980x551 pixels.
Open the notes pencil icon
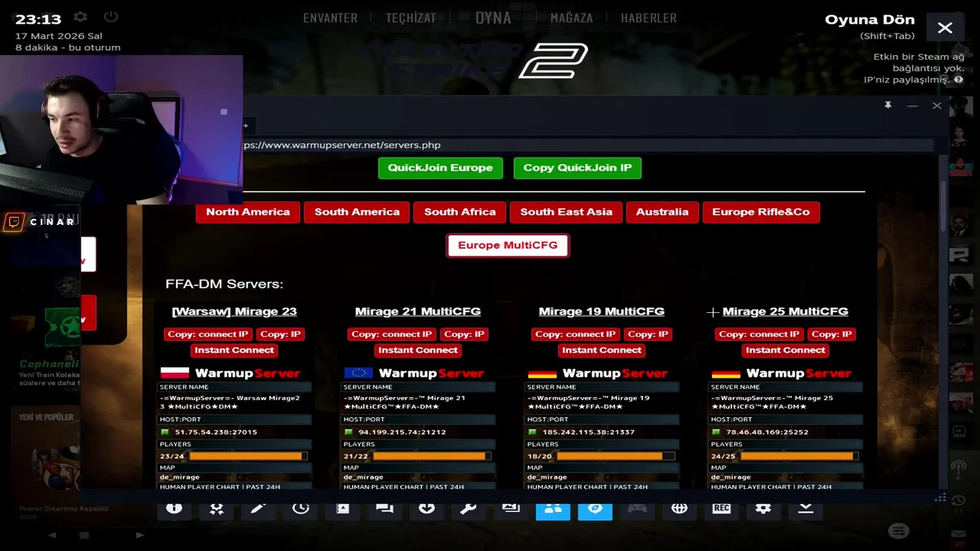point(258,508)
